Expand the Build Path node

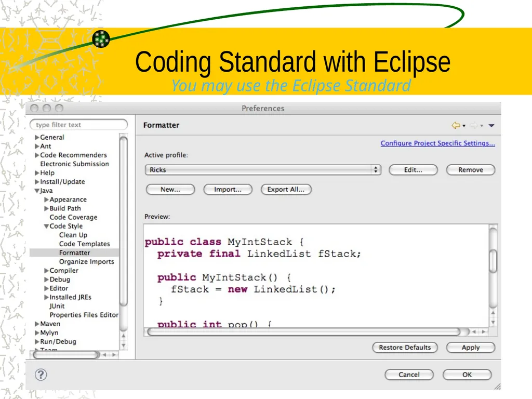pos(46,208)
